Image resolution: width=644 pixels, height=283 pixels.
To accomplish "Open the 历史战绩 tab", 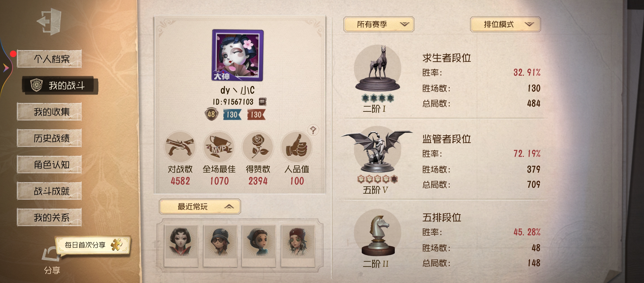I will point(49,138).
